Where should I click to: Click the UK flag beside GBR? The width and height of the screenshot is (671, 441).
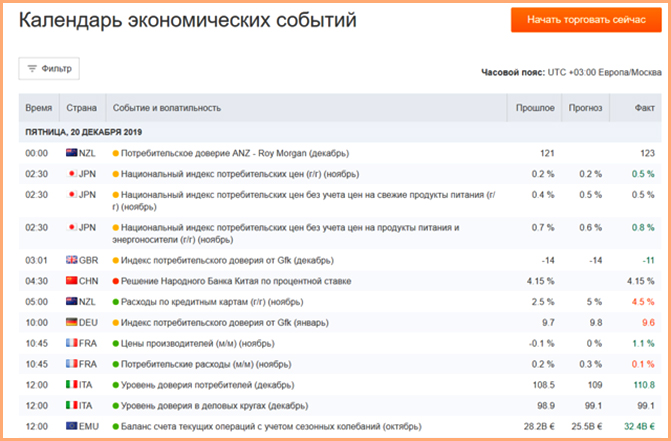(x=71, y=259)
